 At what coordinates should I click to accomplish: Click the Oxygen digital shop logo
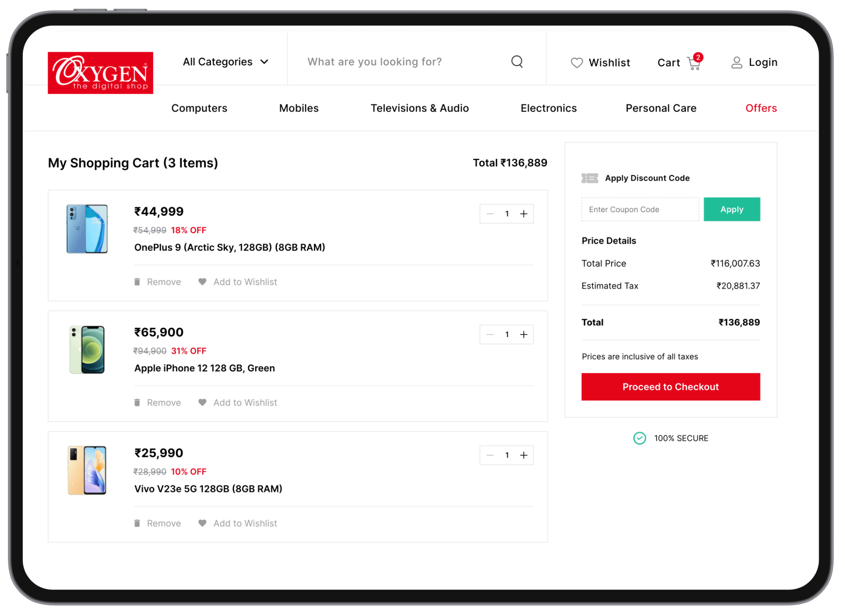[101, 73]
